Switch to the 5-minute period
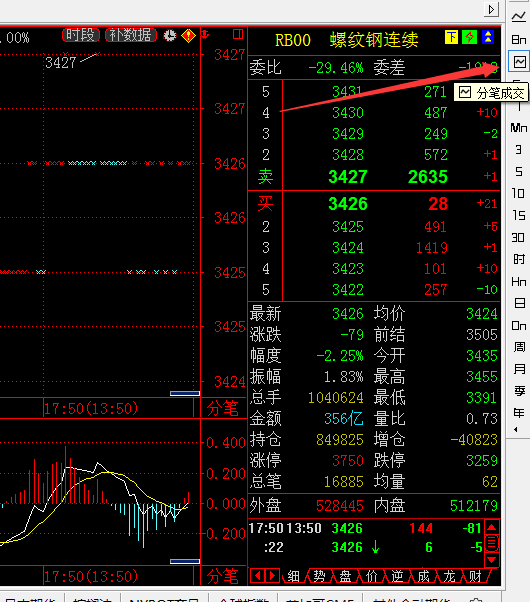 tap(518, 171)
